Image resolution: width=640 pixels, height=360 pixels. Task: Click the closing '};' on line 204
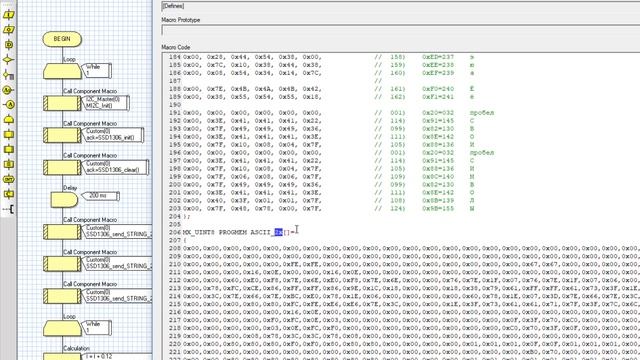pos(187,217)
